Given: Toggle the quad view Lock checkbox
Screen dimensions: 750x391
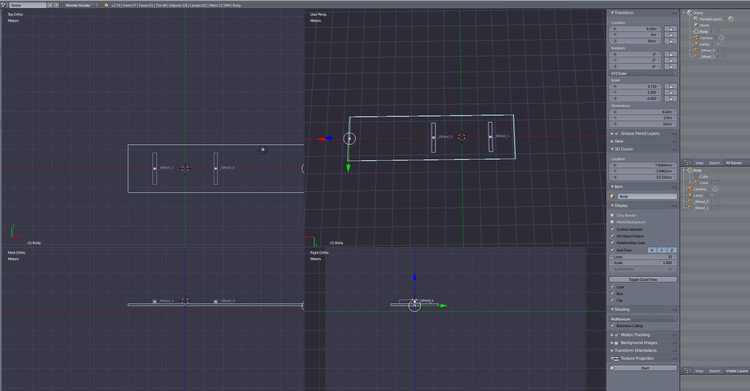Looking at the screenshot, I should point(612,287).
